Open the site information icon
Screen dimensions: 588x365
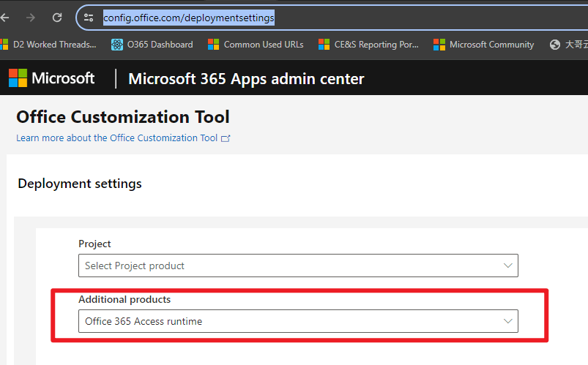coord(89,17)
